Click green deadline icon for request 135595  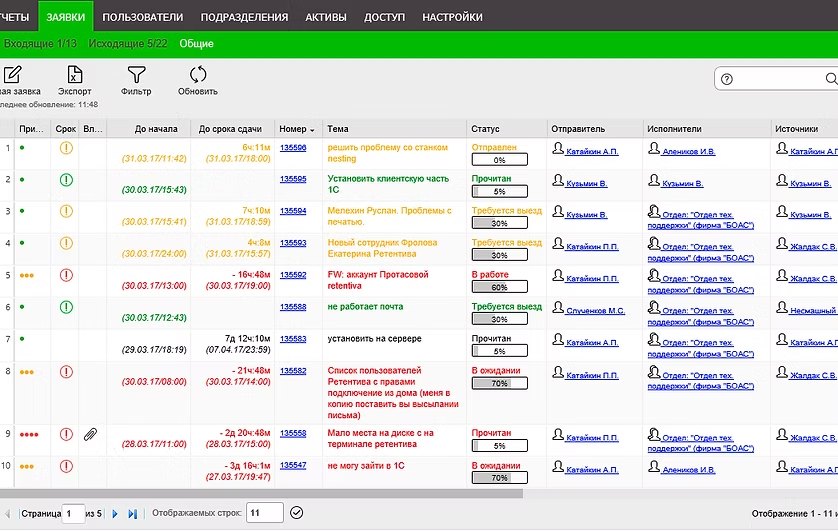(66, 179)
